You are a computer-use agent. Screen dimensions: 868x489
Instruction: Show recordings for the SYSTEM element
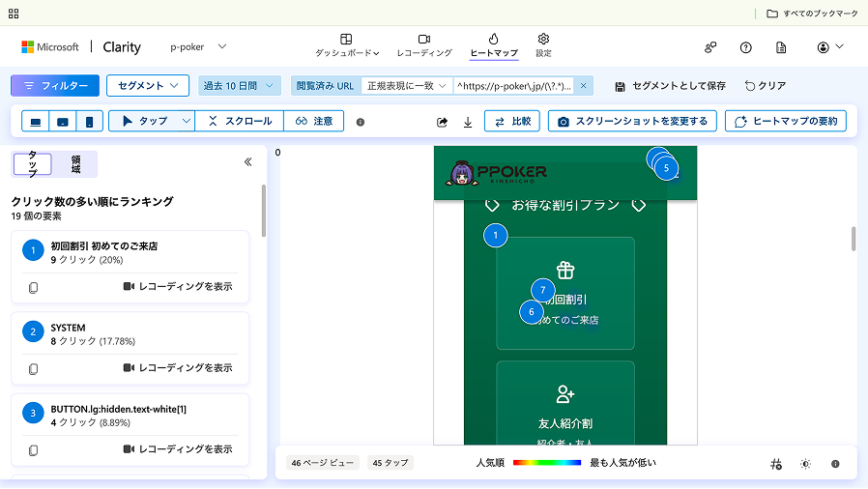[x=178, y=368]
